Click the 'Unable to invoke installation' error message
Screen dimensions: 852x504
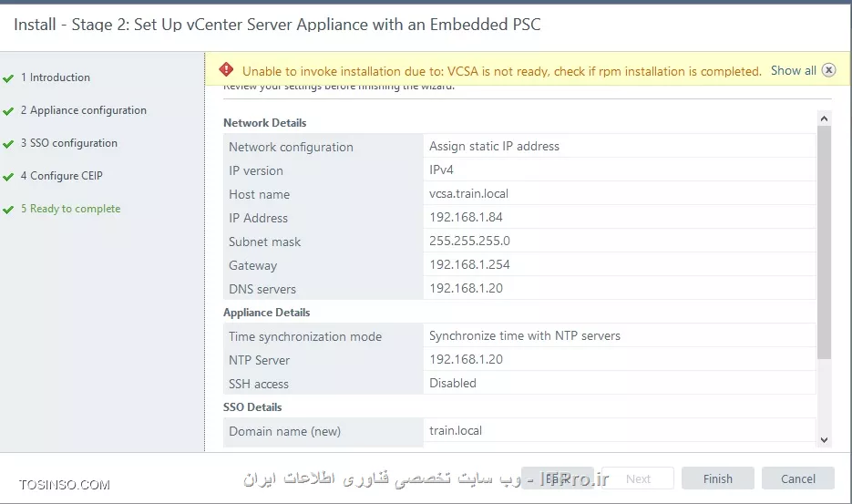tap(501, 71)
